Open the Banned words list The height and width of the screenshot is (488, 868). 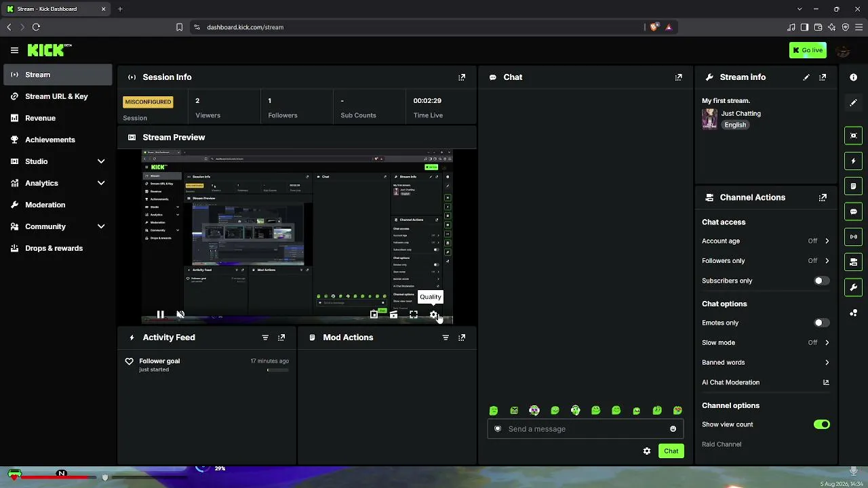coord(766,363)
